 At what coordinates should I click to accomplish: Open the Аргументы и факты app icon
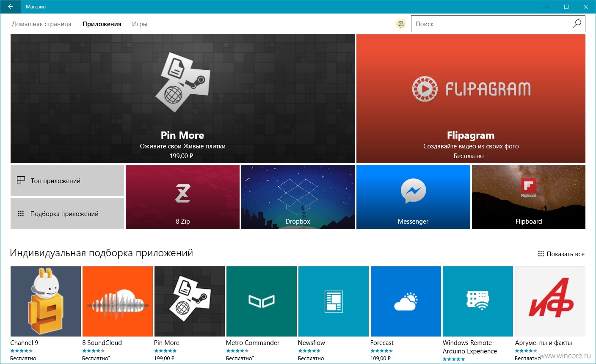pyautogui.click(x=550, y=301)
